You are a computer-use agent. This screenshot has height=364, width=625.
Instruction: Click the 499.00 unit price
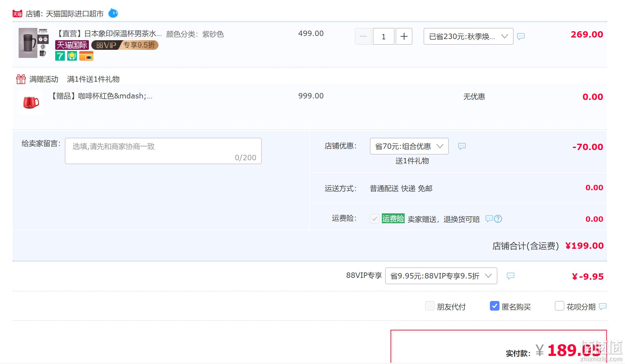(x=311, y=33)
